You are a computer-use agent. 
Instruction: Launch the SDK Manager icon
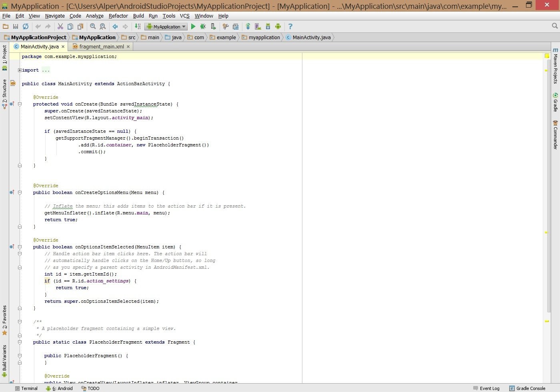(268, 26)
